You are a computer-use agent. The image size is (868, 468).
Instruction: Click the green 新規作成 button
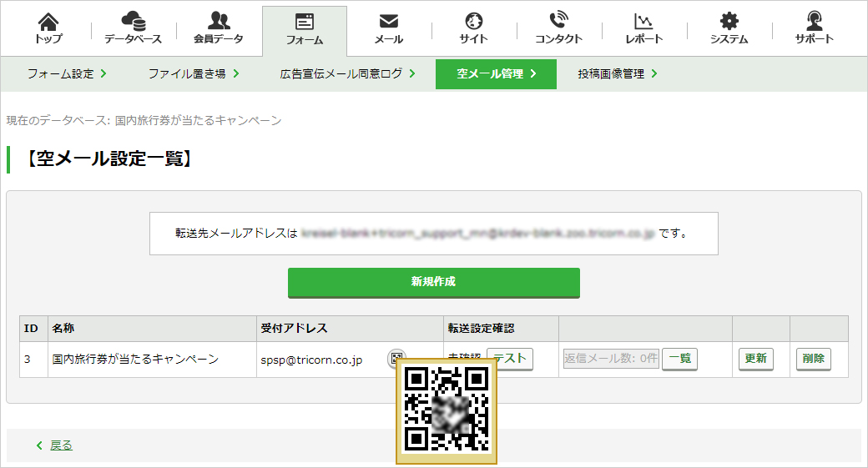(433, 282)
